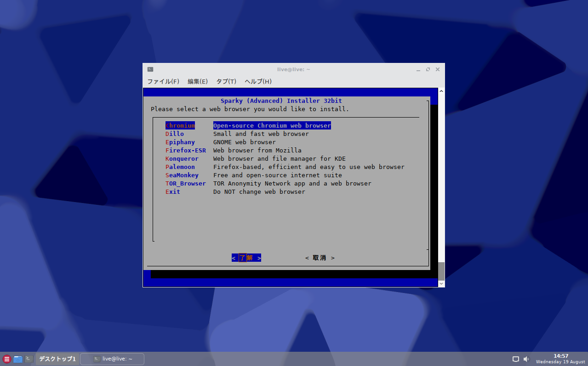
Task: Open the clock showing 14:57
Action: (560, 359)
